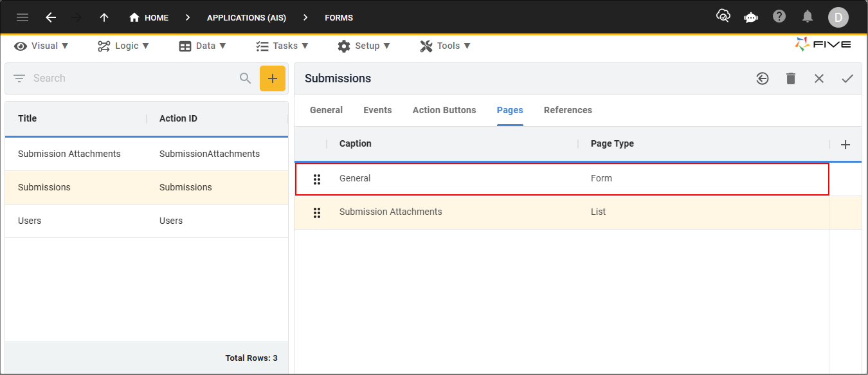Image resolution: width=868 pixels, height=375 pixels.
Task: Click the hamburger menu icon
Action: click(x=23, y=17)
